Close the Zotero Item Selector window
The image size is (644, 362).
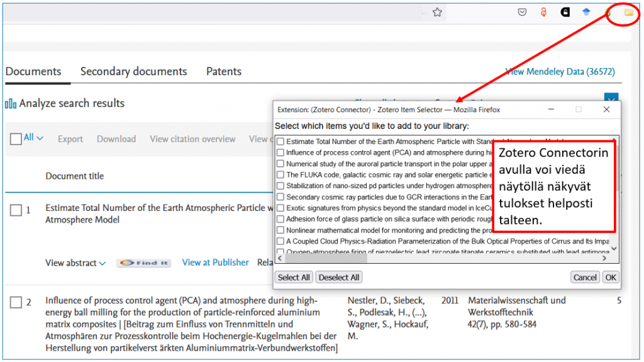606,110
